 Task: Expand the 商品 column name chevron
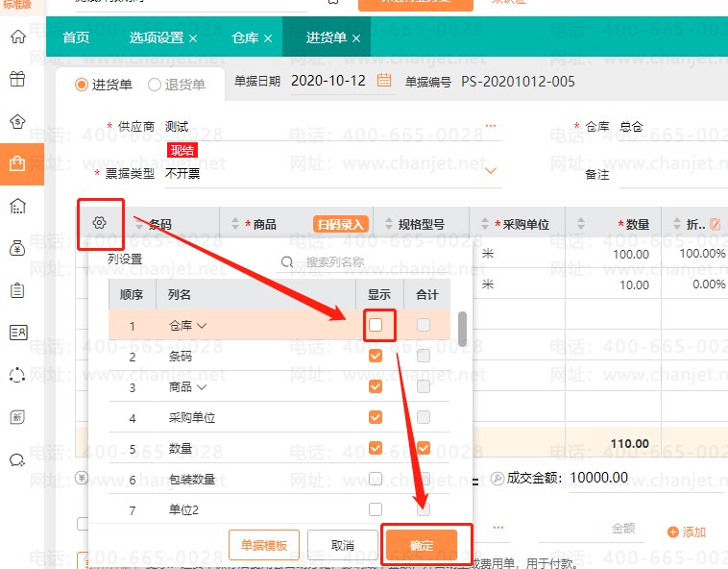(202, 387)
